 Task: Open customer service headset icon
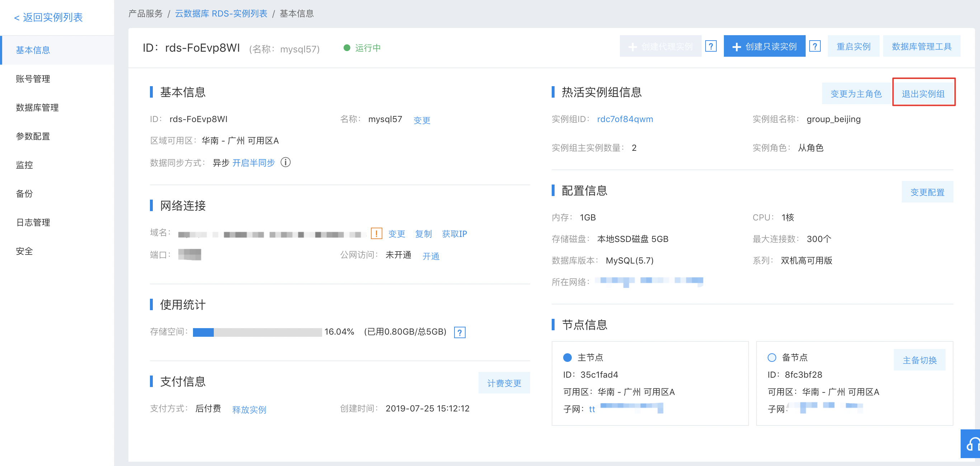[972, 444]
